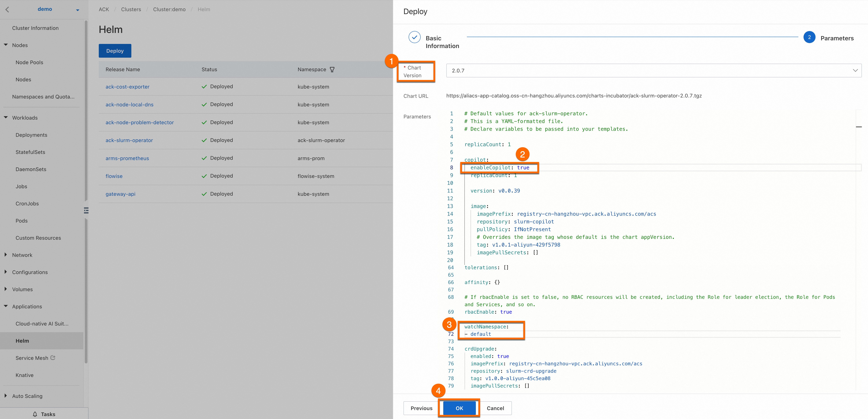Image resolution: width=868 pixels, height=419 pixels.
Task: Select Custom Resources in sidebar
Action: [x=38, y=238]
